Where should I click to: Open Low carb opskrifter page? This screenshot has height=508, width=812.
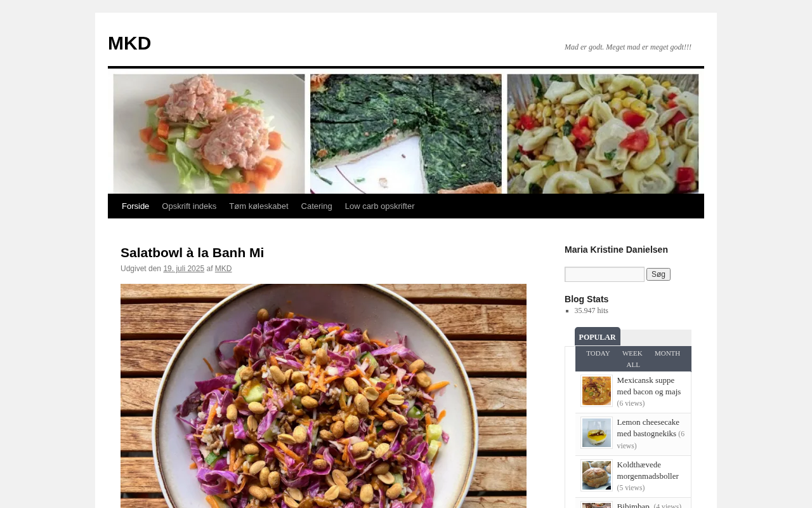tap(379, 206)
